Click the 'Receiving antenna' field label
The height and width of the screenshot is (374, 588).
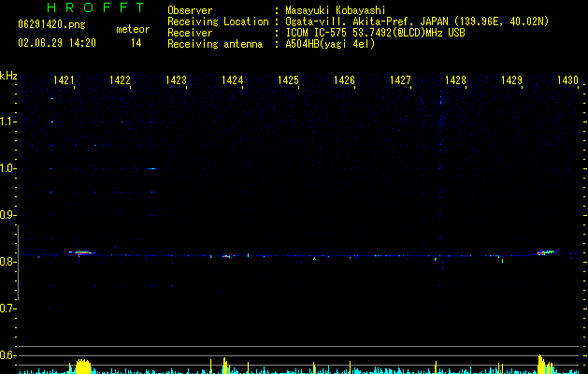pos(215,44)
